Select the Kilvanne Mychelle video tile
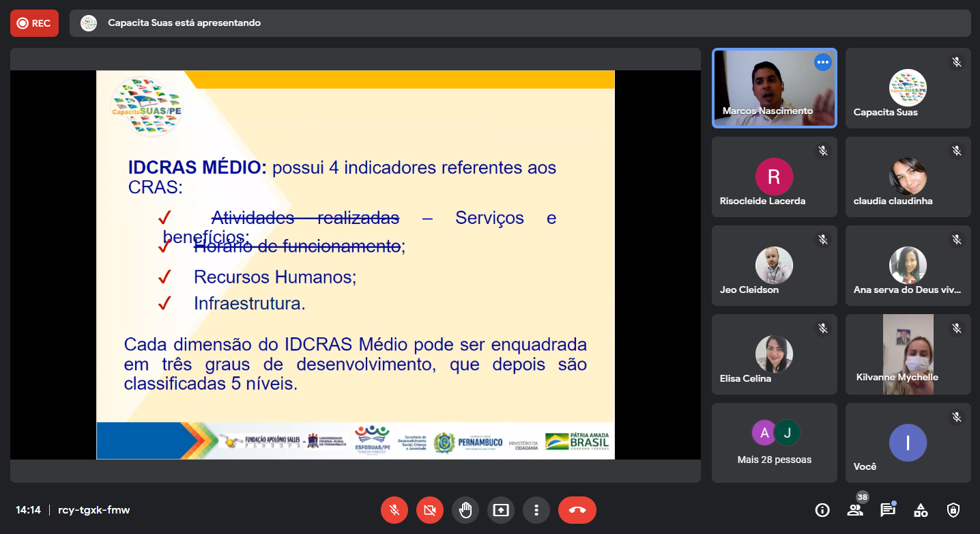980x534 pixels. tap(908, 354)
